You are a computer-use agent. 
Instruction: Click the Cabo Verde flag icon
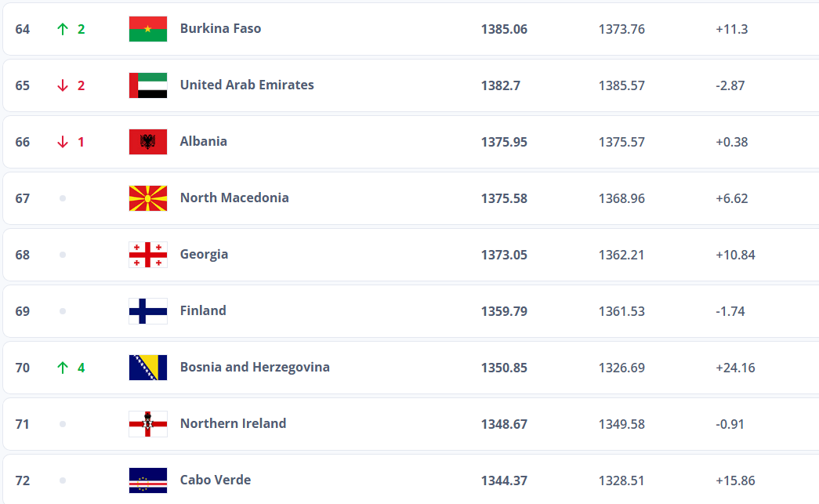tap(148, 480)
